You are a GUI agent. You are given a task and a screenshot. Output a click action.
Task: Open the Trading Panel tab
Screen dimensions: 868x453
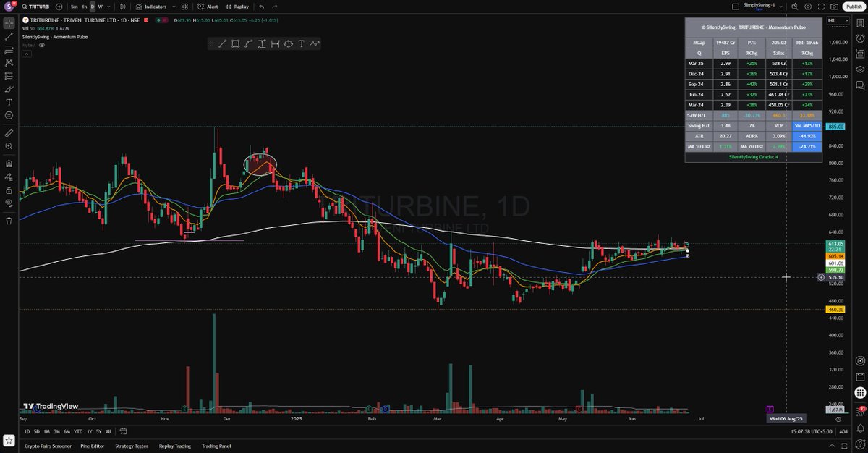tap(216, 446)
